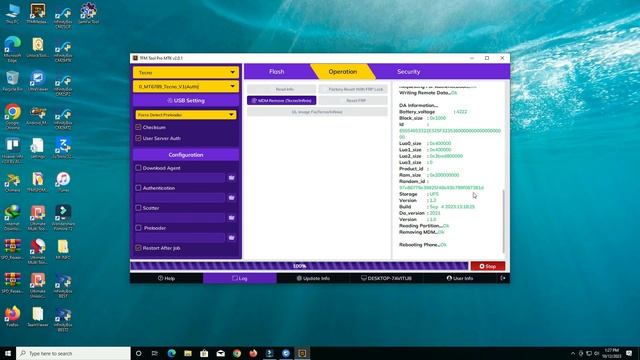
Task: Enable the Preloader checkbox
Action: [x=138, y=228]
